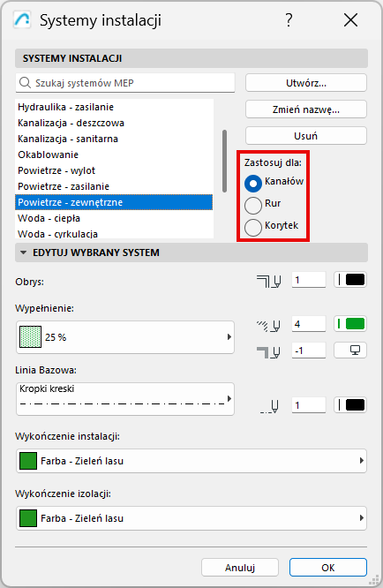The width and height of the screenshot is (383, 588).
Task: Open the black baseline pen color swatch
Action: click(x=350, y=405)
